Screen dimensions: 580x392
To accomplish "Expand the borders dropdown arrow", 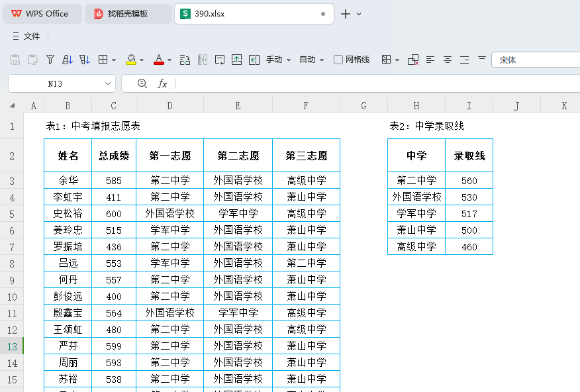I will 114,60.
